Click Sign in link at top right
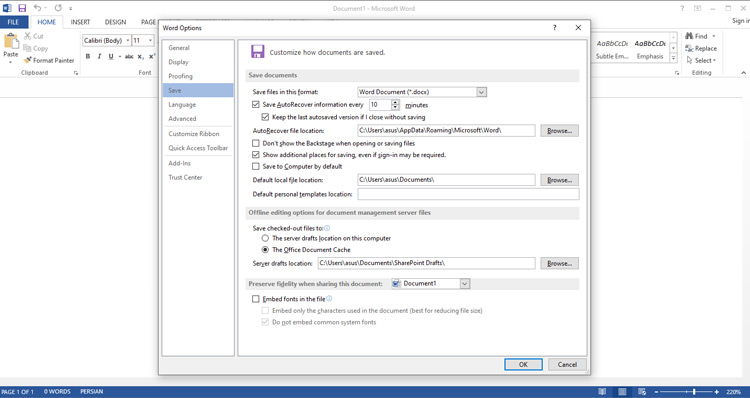750x398 pixels. [741, 21]
